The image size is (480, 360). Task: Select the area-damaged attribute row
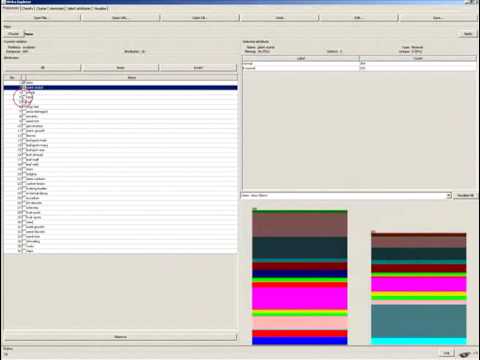(121, 112)
